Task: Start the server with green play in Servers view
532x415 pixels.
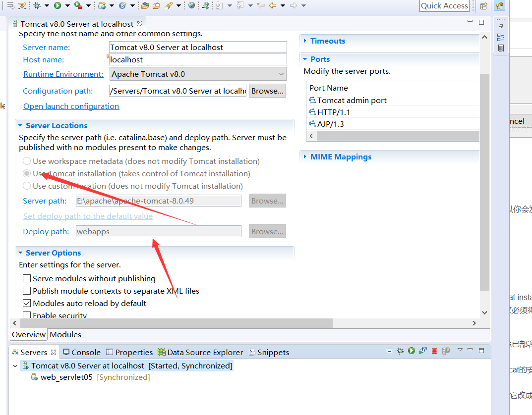Action: (412, 351)
